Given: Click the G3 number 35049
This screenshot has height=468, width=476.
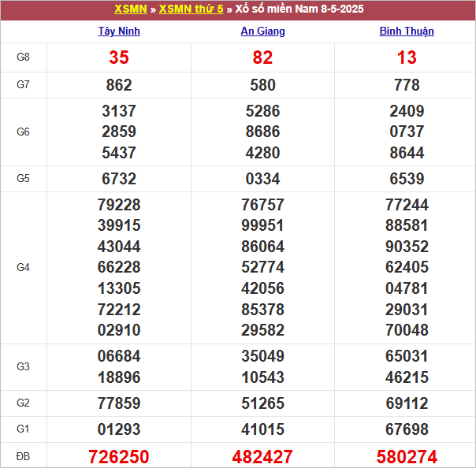Looking at the screenshot, I should coord(262,355).
